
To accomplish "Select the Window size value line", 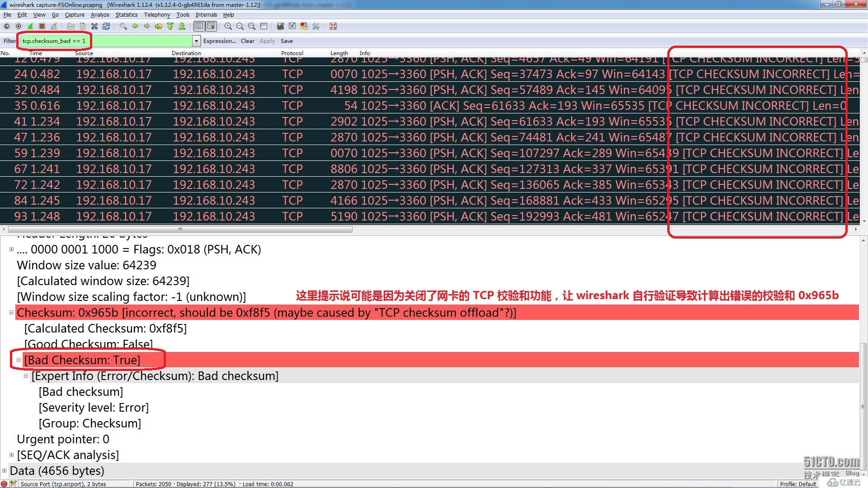I will (86, 265).
